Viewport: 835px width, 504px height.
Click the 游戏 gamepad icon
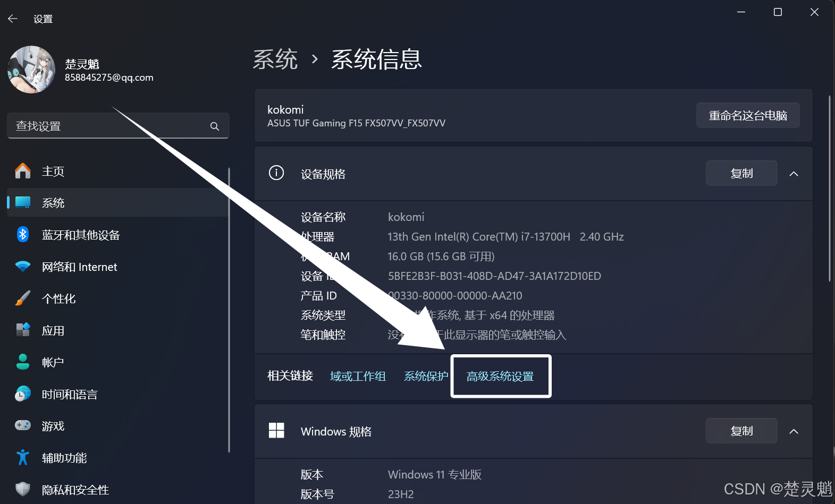pyautogui.click(x=23, y=425)
